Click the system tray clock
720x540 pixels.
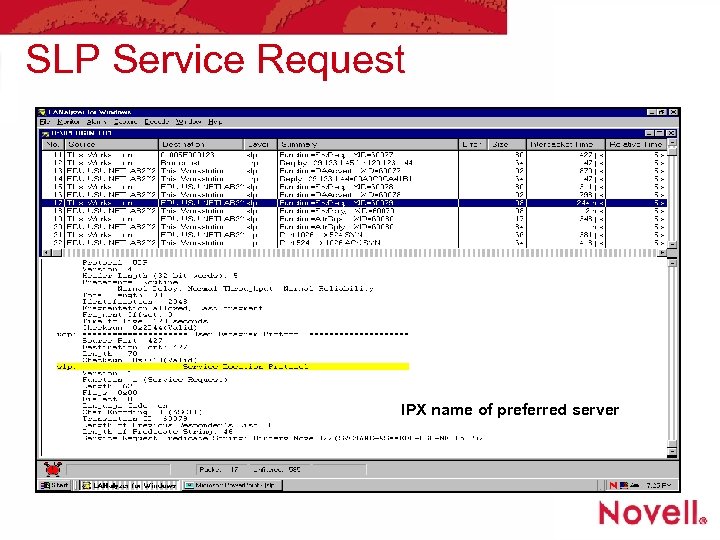(658, 485)
